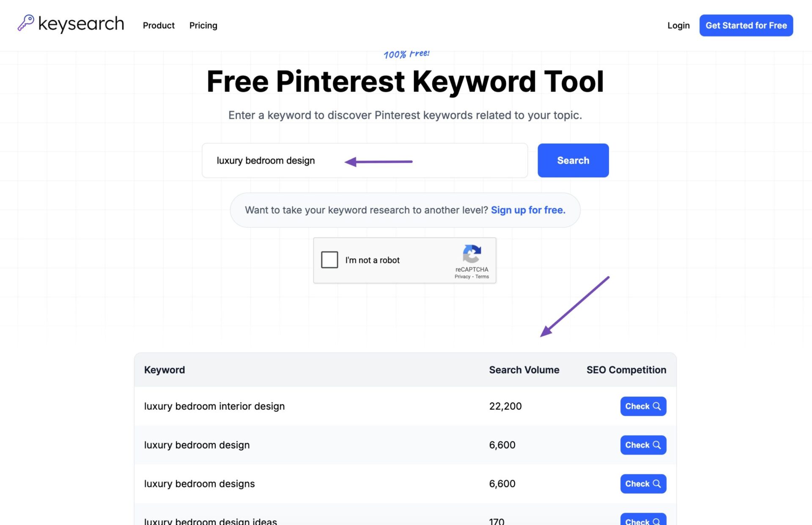812x525 pixels.
Task: Check the 'I'm not a robot' box
Action: 329,260
